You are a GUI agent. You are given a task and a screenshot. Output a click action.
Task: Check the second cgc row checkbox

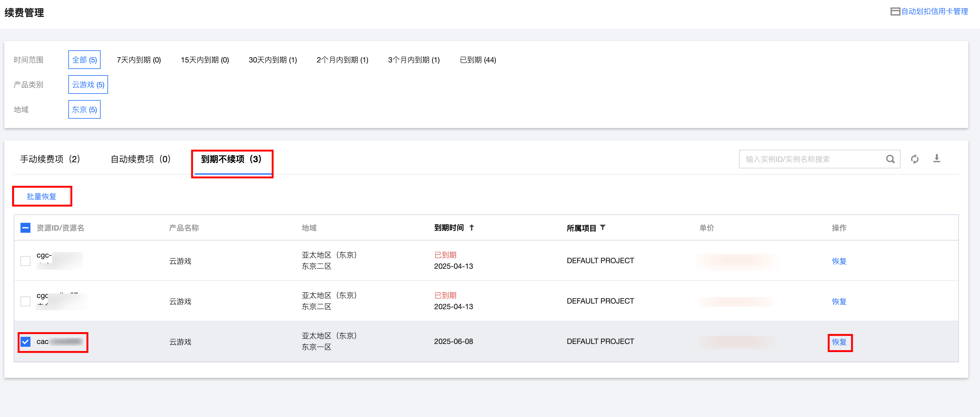(25, 301)
